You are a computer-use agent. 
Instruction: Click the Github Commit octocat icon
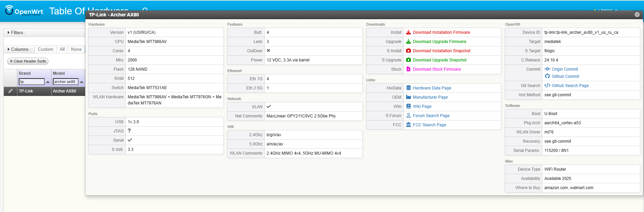547,76
